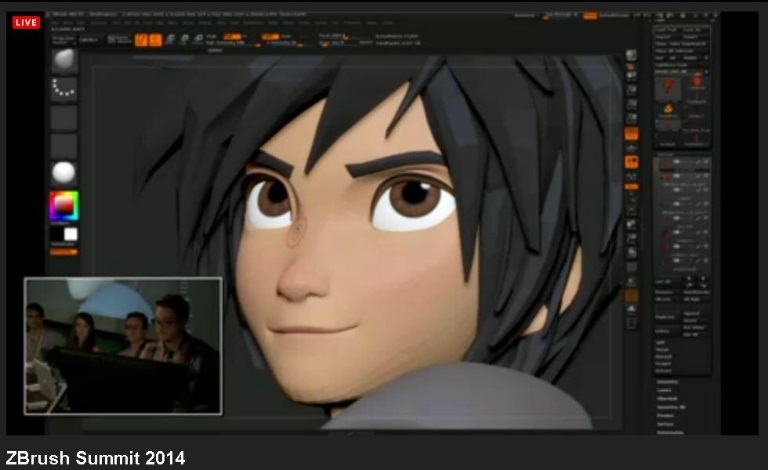Choose the white material sphere
This screenshot has height=470, width=768.
(65, 173)
